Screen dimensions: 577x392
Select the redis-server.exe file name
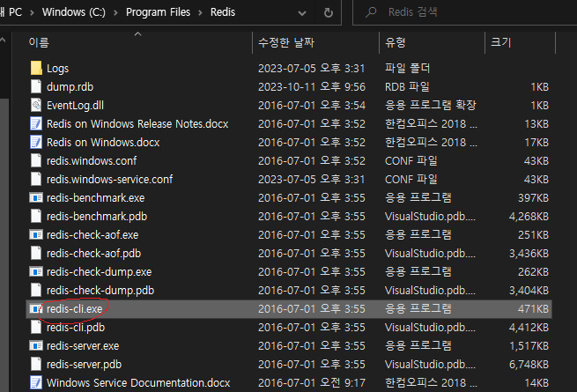(x=83, y=345)
